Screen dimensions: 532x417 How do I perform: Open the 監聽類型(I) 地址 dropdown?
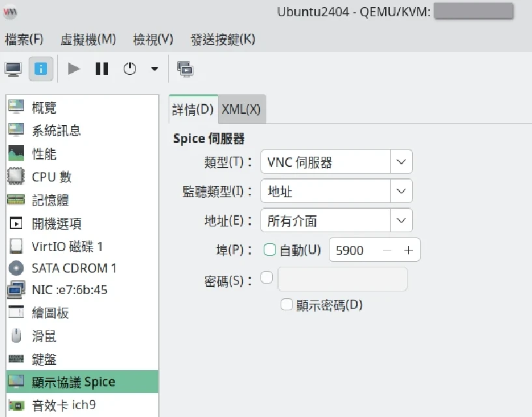click(336, 191)
